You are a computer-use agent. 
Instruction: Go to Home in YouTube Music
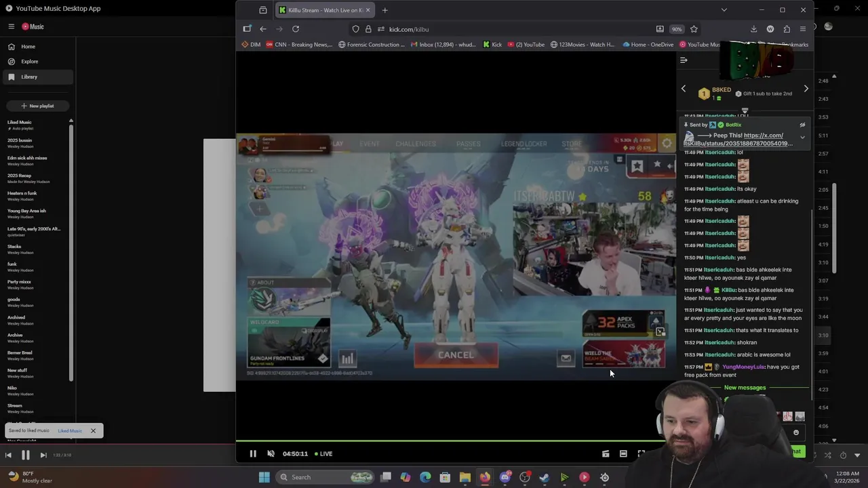[37, 47]
